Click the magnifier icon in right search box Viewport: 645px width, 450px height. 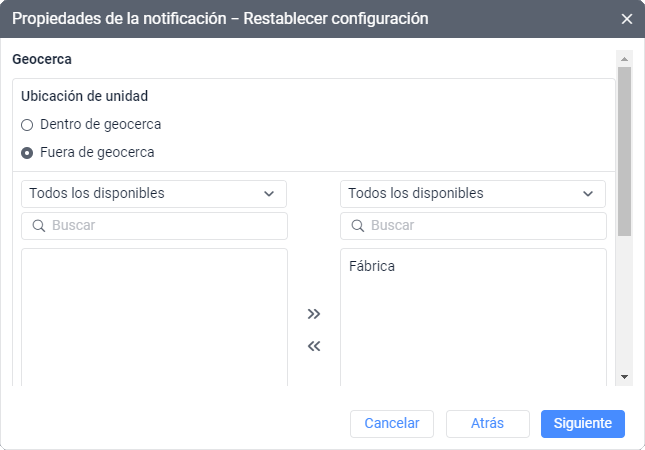point(358,226)
